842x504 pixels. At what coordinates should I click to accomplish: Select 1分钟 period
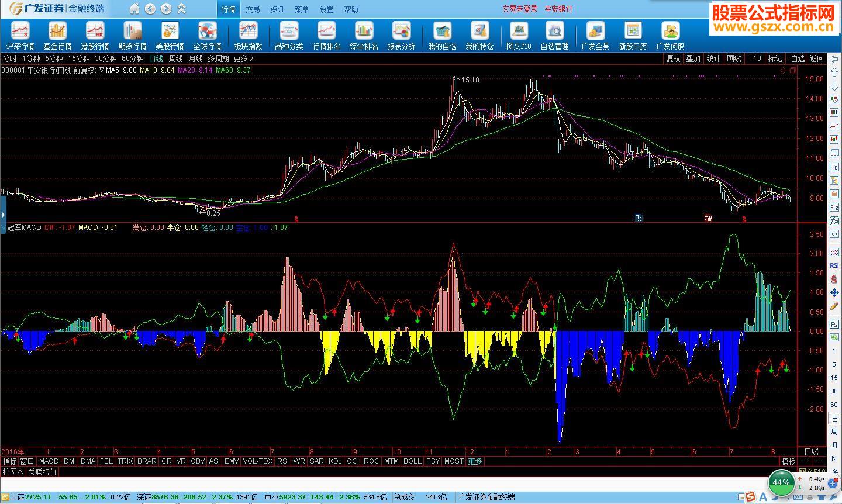[x=31, y=58]
